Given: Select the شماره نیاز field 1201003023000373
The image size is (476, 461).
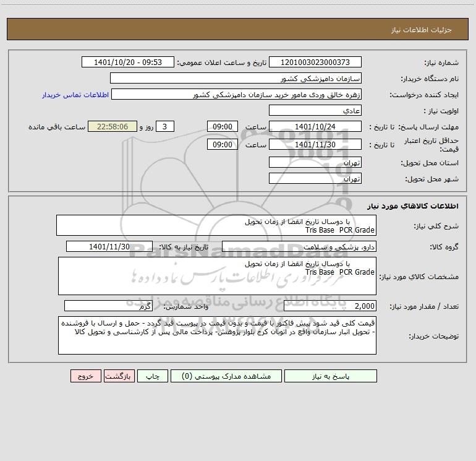Looking at the screenshot, I should click(315, 62).
